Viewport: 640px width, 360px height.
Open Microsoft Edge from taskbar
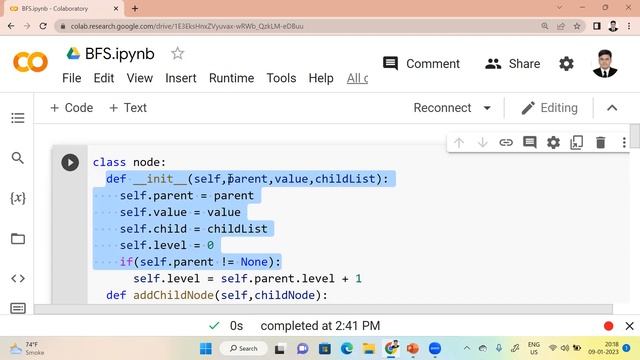click(x=347, y=349)
